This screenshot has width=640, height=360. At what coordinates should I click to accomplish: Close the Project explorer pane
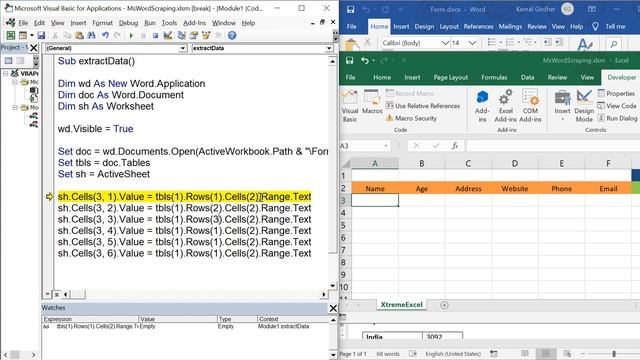(34, 48)
